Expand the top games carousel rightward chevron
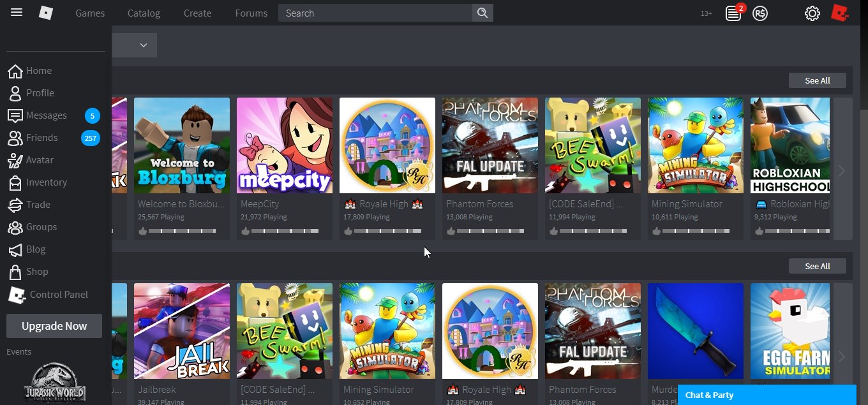 [x=842, y=170]
